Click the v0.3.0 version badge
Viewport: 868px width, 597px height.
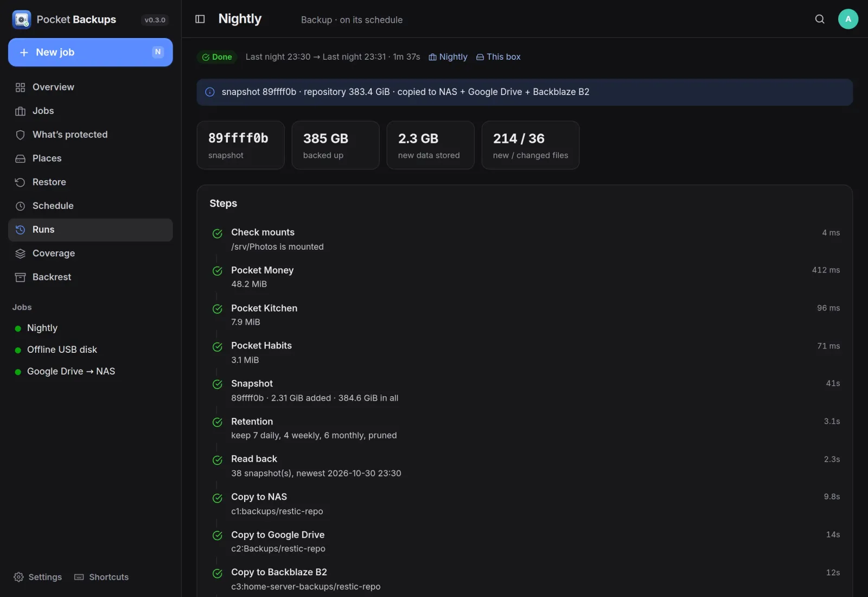tap(155, 20)
